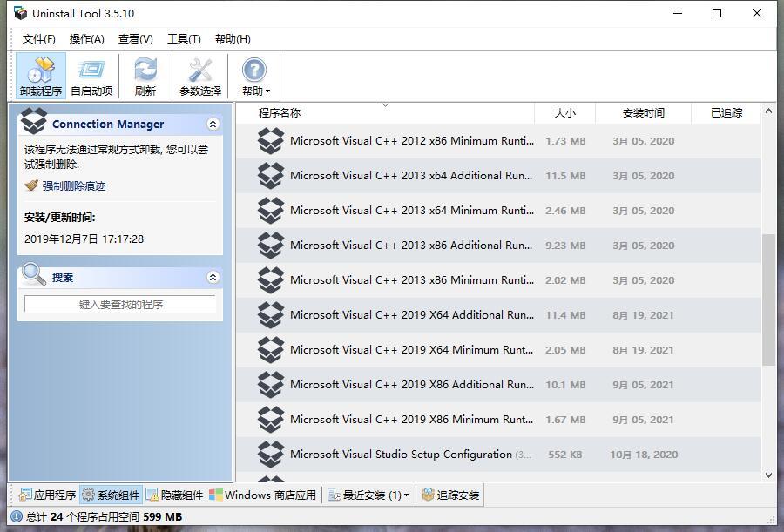Sort by 已追踪 column header

tap(727, 113)
